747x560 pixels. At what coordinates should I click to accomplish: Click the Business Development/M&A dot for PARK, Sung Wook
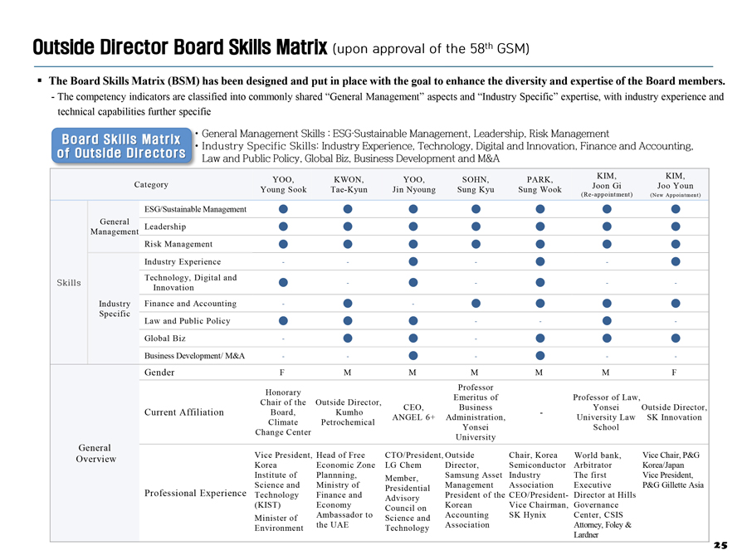539,356
